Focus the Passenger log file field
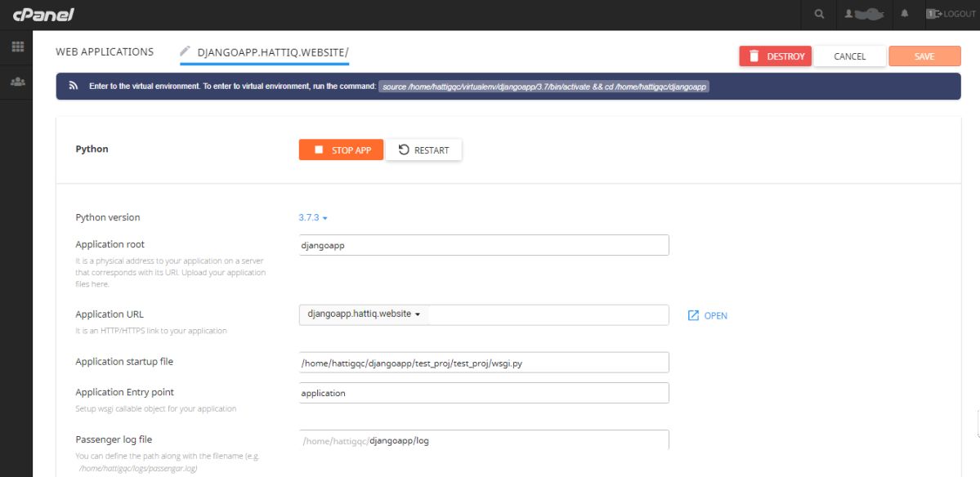This screenshot has width=980, height=477. [x=484, y=440]
